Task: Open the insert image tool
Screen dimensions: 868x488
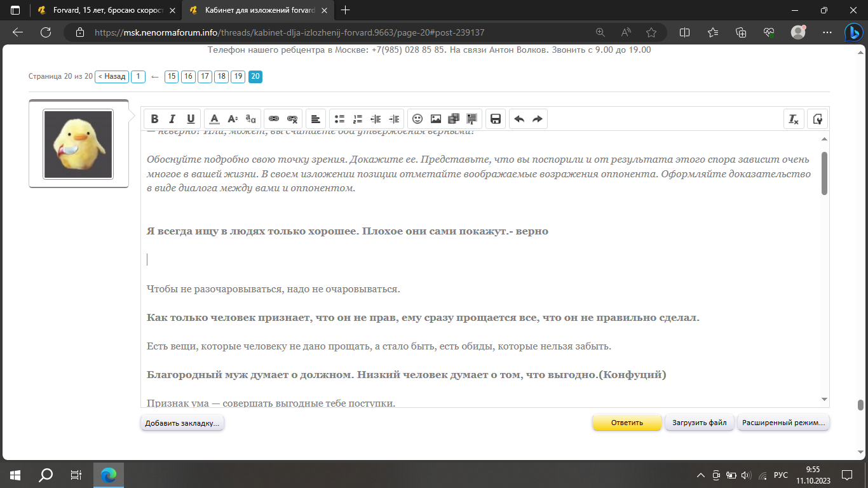Action: tap(435, 118)
